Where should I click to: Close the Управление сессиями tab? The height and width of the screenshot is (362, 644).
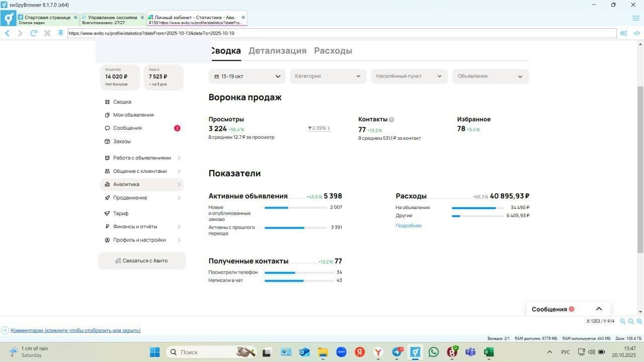point(142,17)
